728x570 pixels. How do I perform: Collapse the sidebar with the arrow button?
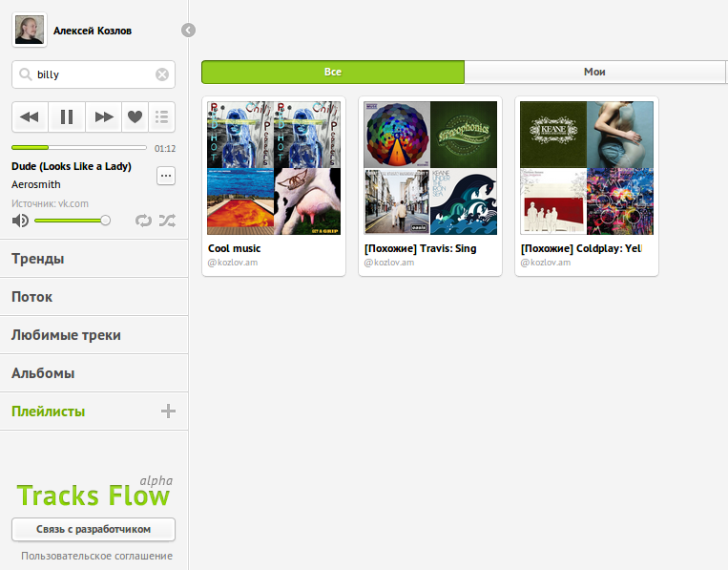[x=188, y=31]
